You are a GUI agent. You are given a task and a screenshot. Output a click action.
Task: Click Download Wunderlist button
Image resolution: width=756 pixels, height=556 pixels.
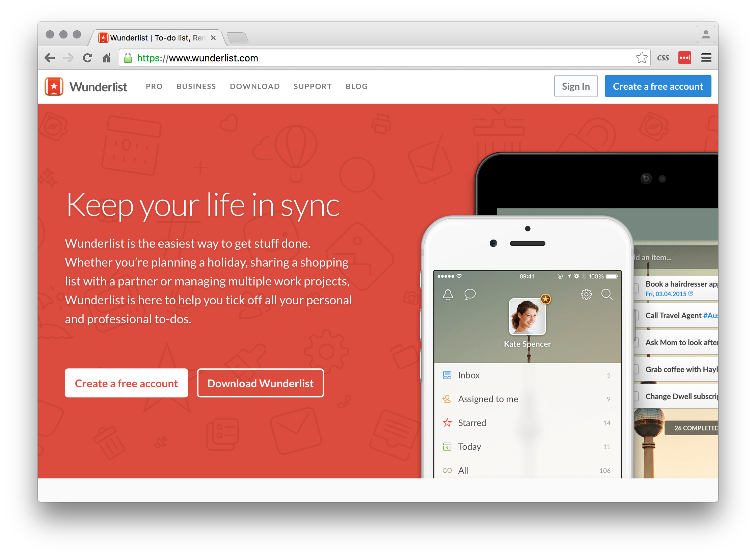(260, 383)
